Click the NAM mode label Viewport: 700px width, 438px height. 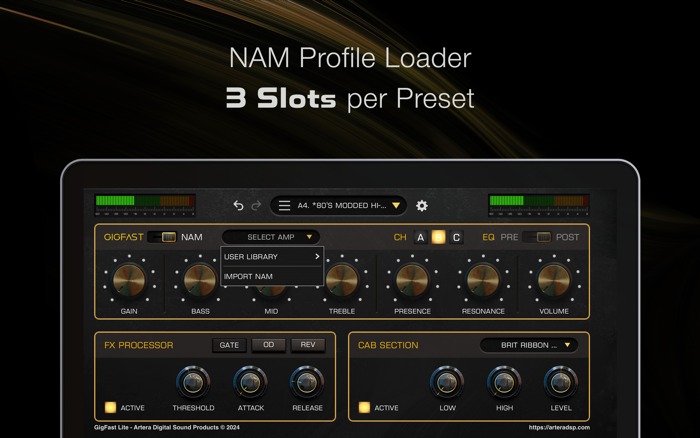click(x=192, y=237)
